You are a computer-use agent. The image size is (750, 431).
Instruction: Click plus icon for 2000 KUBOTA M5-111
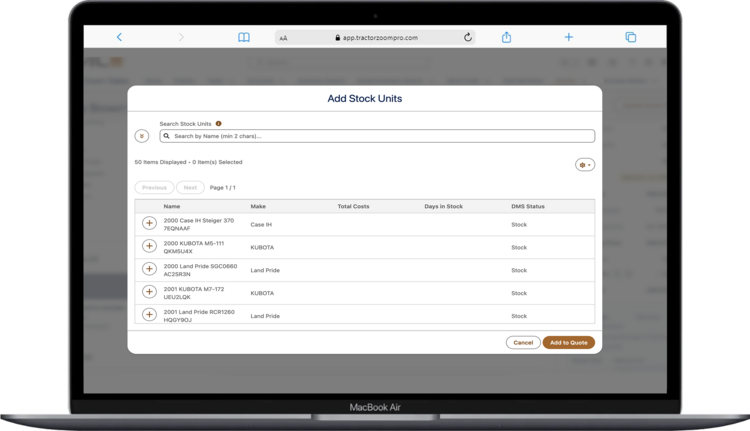pyautogui.click(x=149, y=246)
